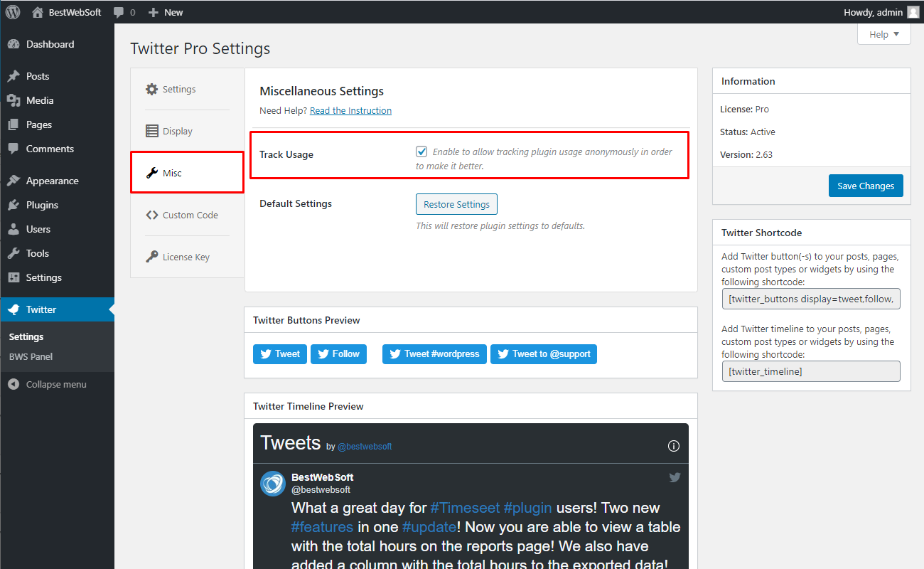Click the Follow preview button
924x569 pixels.
click(x=338, y=354)
